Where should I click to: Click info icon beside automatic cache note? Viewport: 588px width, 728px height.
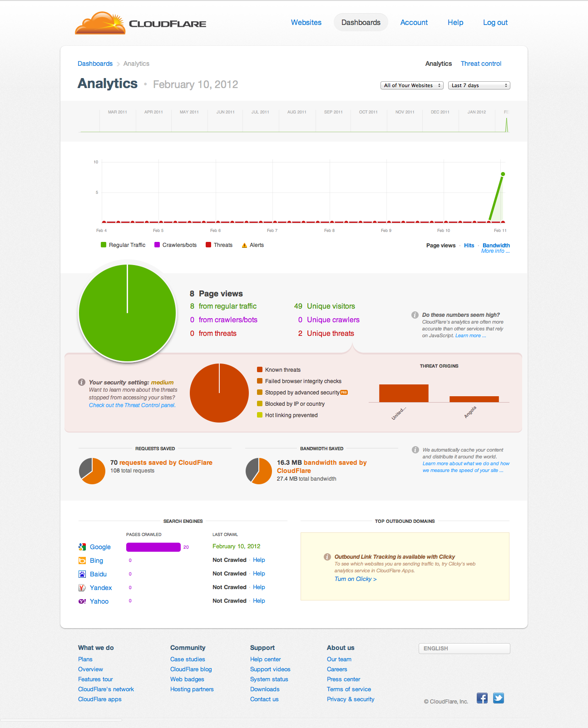pyautogui.click(x=415, y=450)
